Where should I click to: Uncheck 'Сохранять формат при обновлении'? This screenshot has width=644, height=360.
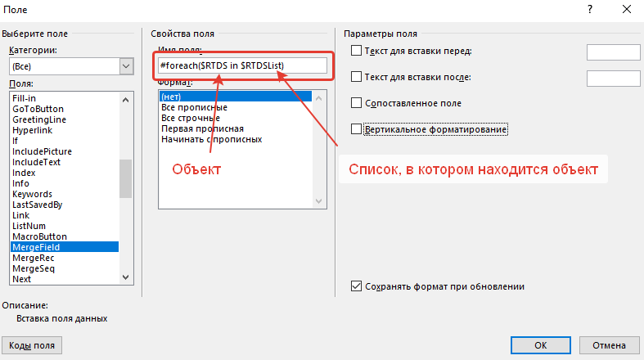(x=356, y=286)
